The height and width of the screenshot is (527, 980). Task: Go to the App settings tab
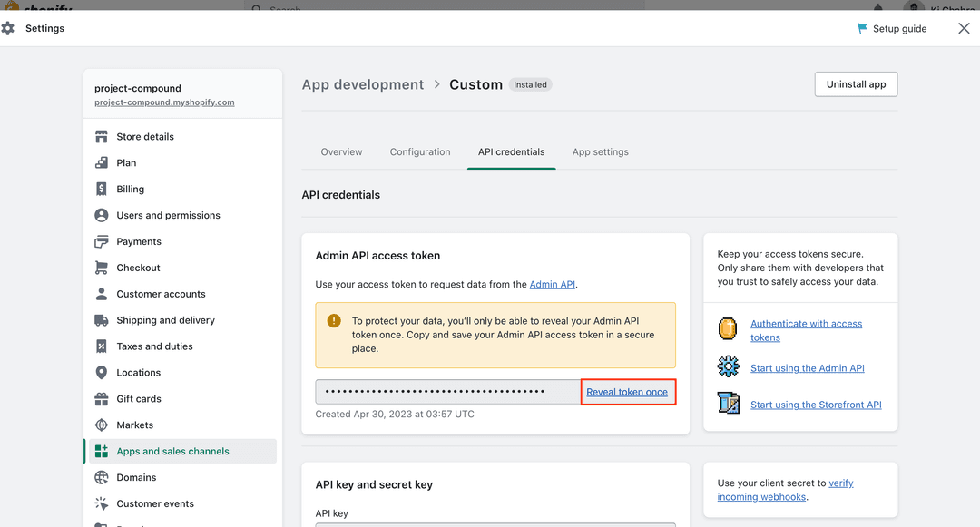(601, 151)
